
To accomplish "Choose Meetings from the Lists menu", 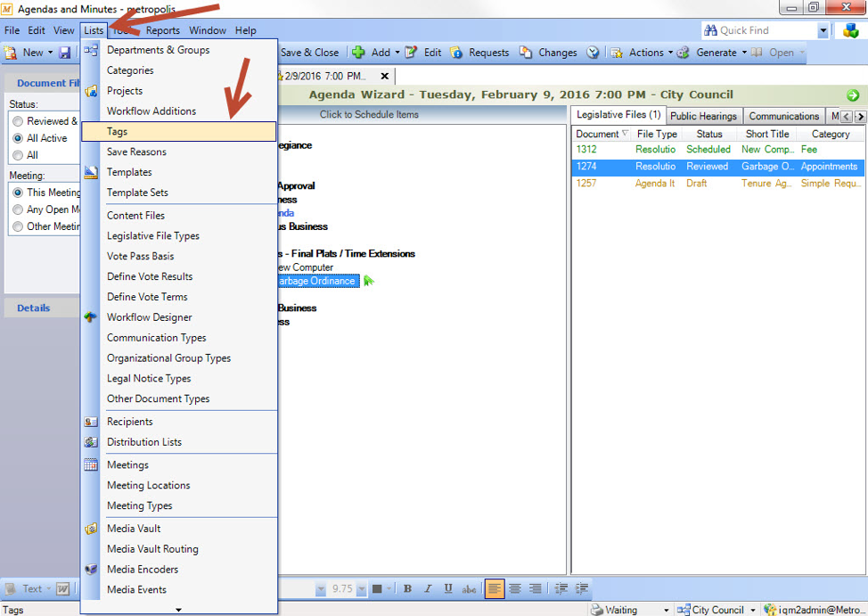I will 179,464.
